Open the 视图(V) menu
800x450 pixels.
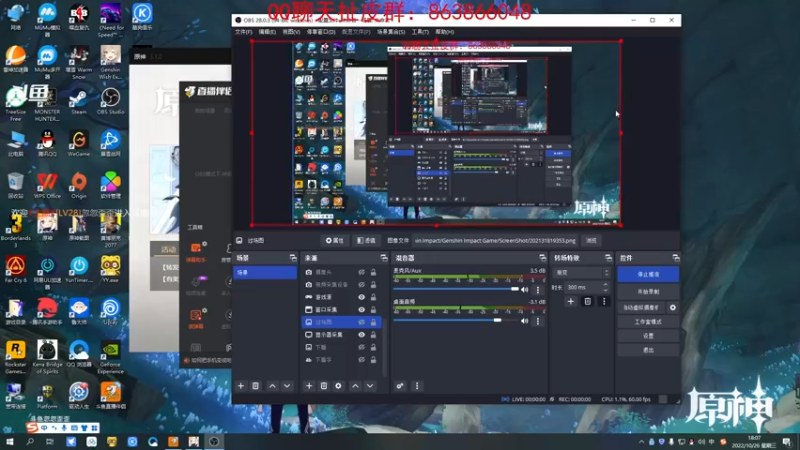click(x=291, y=32)
